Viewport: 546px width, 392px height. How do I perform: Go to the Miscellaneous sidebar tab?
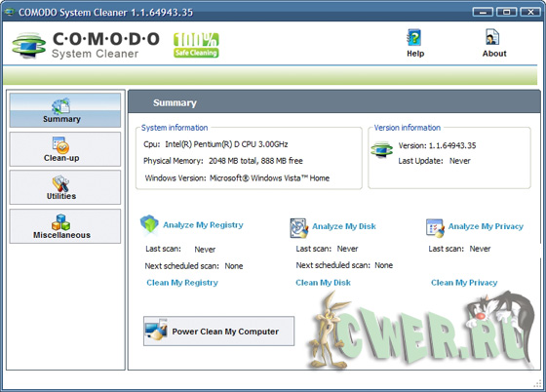[x=65, y=226]
